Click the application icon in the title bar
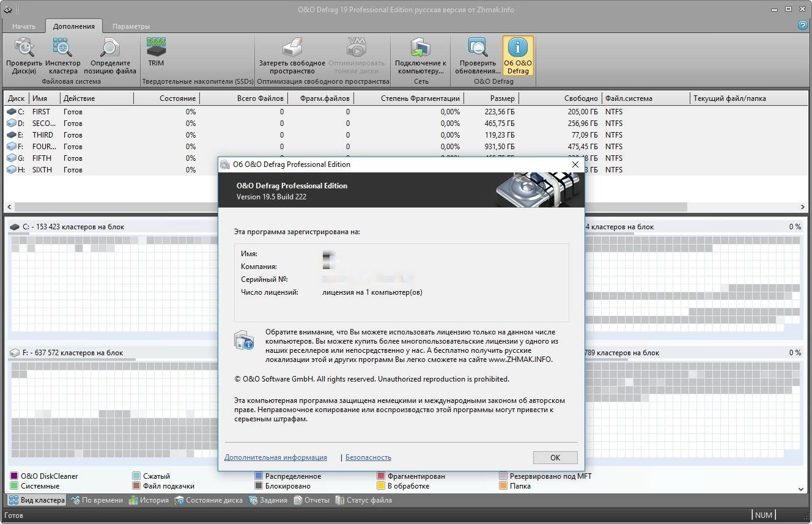The height and width of the screenshot is (524, 812). click(x=8, y=9)
